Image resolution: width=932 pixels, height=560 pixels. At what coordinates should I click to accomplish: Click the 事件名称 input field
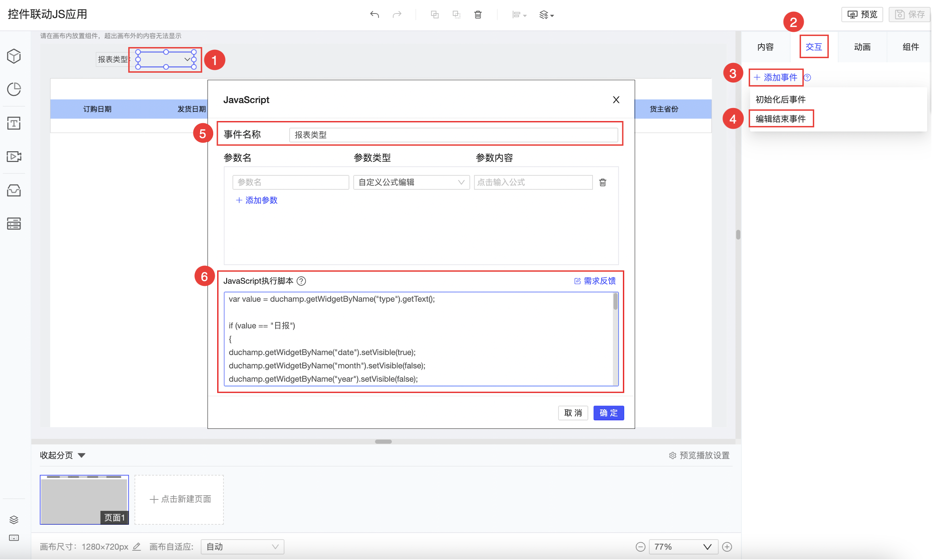(453, 135)
